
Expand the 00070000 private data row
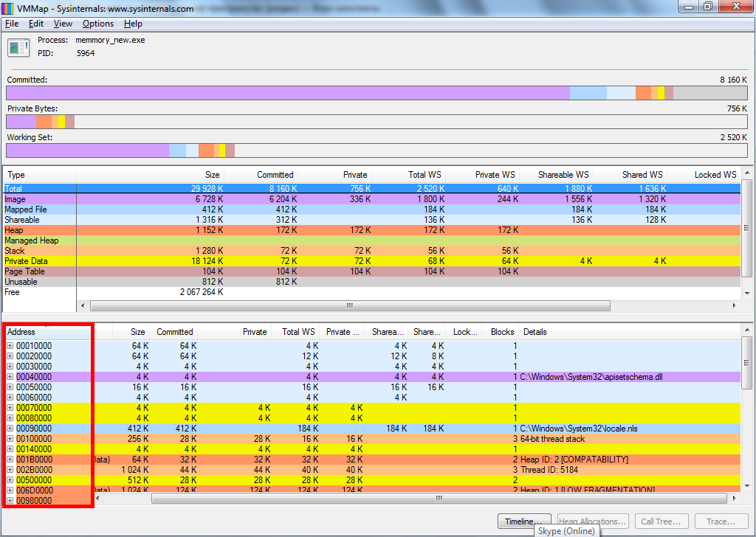point(10,408)
